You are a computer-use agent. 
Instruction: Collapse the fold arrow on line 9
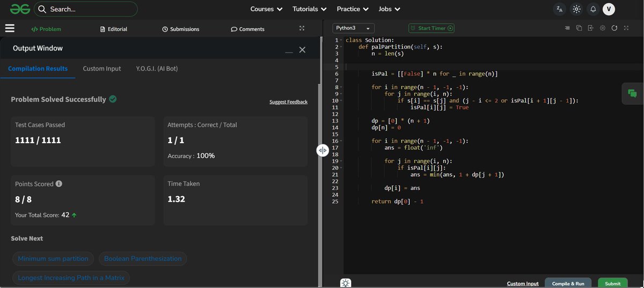tap(341, 94)
